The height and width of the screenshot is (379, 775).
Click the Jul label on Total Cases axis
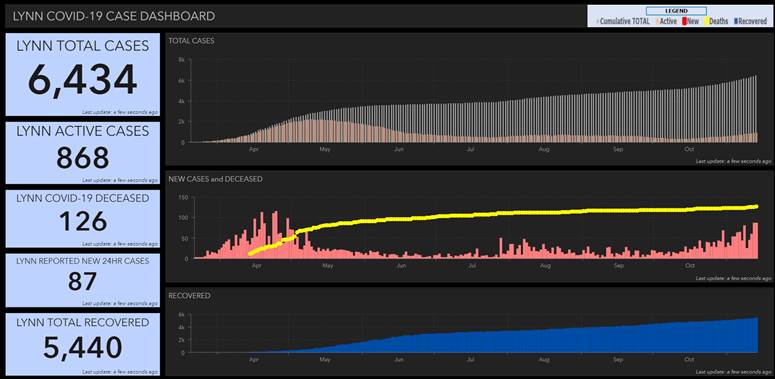(471, 149)
